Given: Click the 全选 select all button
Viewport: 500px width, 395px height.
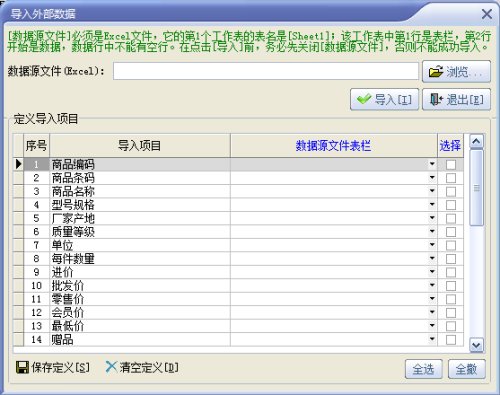Looking at the screenshot, I should point(423,369).
